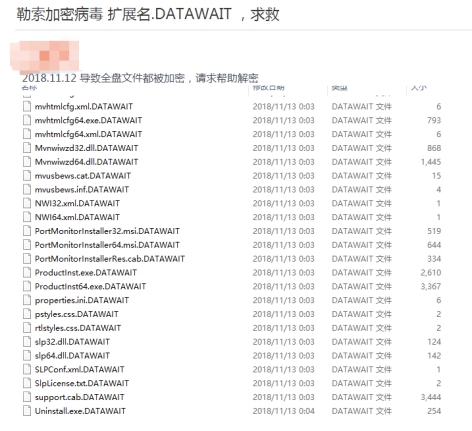Click the size value 3,444
This screenshot has width=472, height=431.
click(x=431, y=397)
